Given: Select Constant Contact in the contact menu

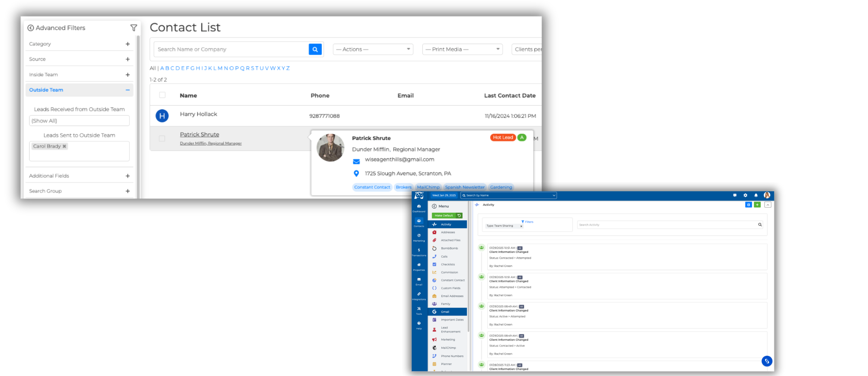Looking at the screenshot, I should tap(447, 280).
